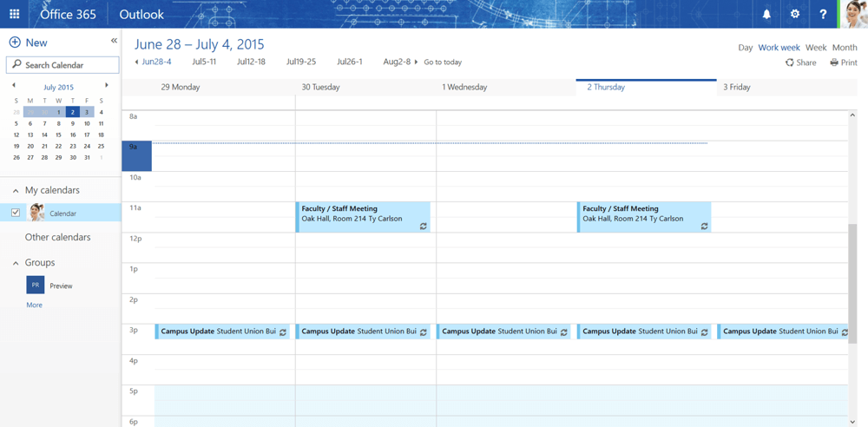Click the user profile photo

(x=852, y=14)
